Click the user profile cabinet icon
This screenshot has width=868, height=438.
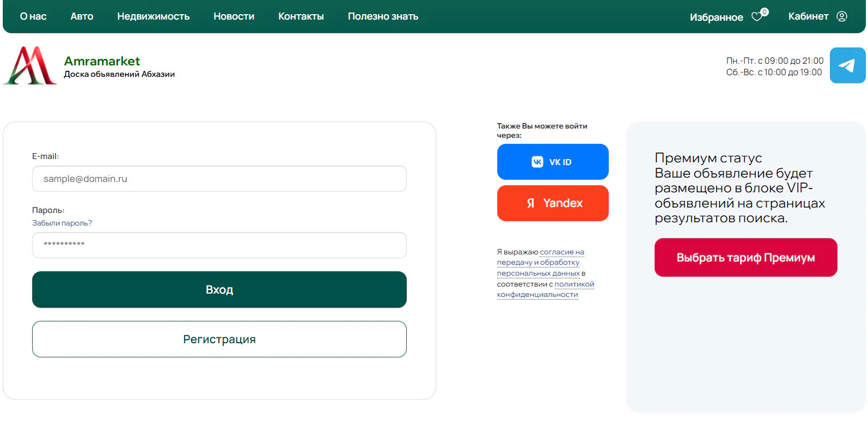(842, 16)
